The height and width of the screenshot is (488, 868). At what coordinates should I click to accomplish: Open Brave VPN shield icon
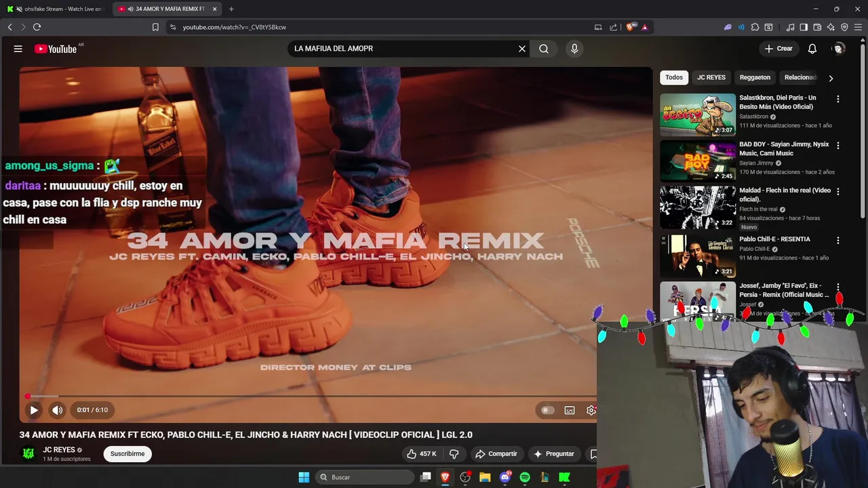click(844, 27)
